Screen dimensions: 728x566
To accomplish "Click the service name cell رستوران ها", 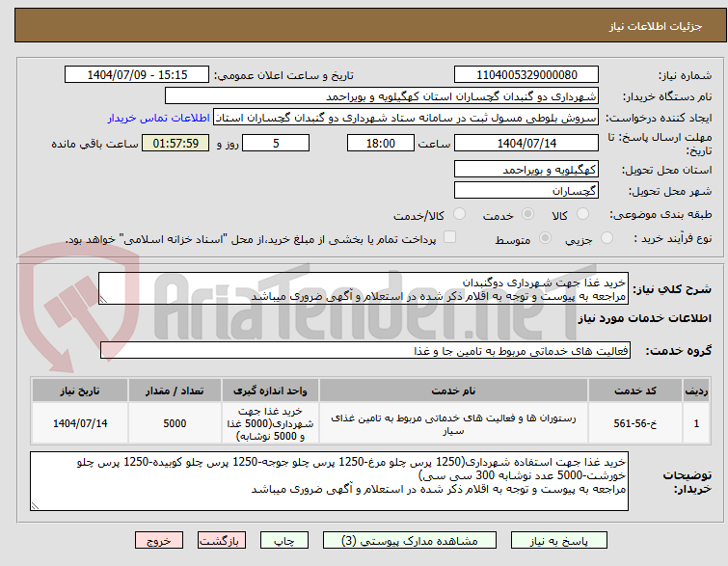I will click(453, 423).
